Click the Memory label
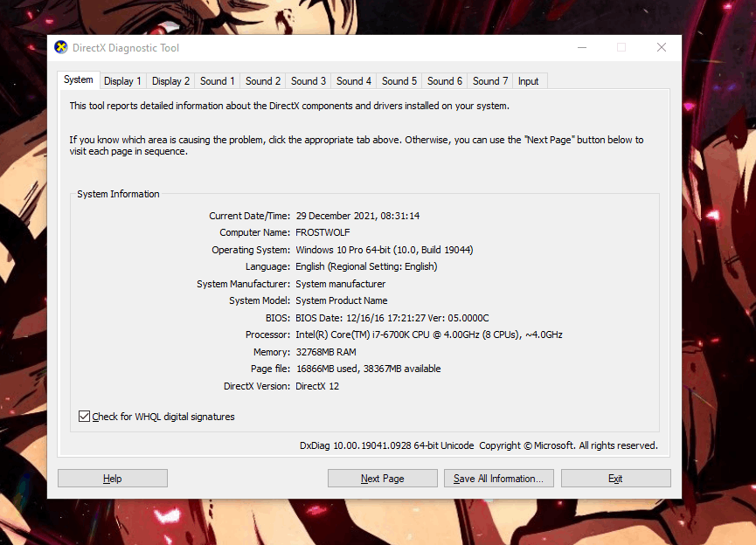The width and height of the screenshot is (756, 545). (272, 352)
